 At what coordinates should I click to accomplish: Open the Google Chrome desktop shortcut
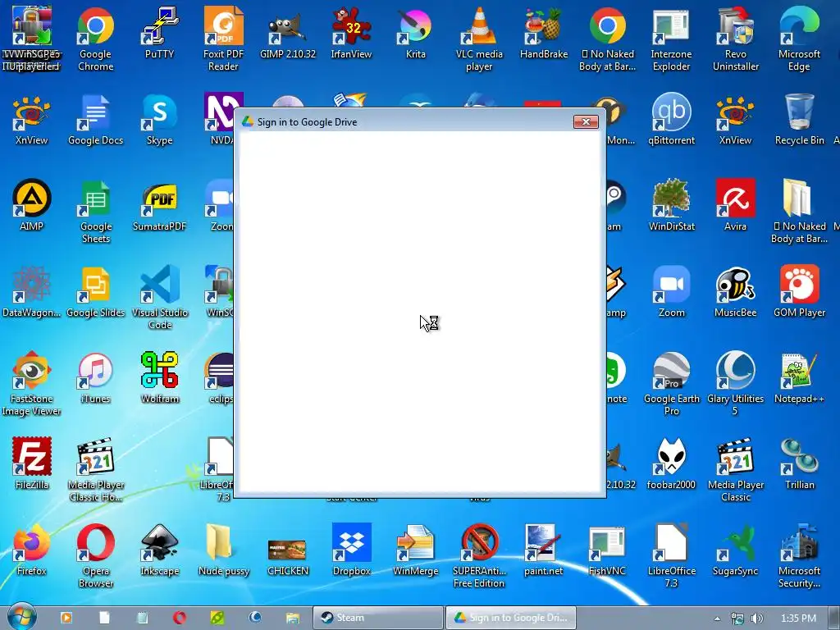tap(95, 39)
